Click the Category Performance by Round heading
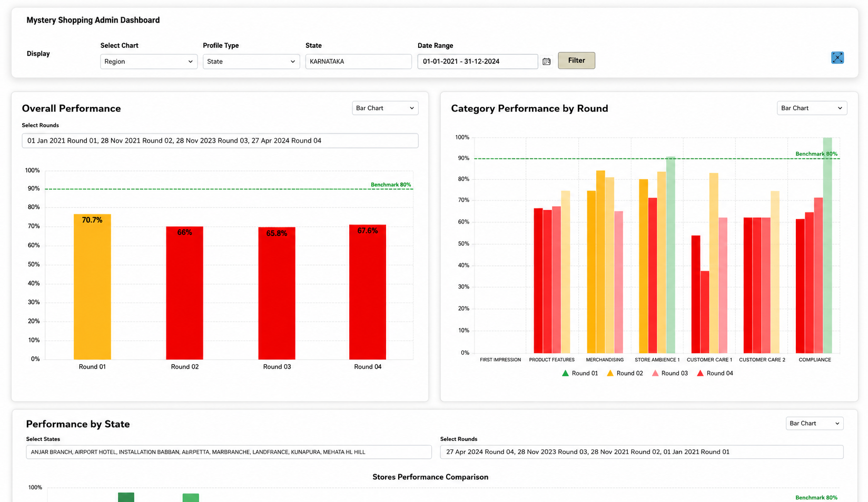This screenshot has width=868, height=502. 529,108
